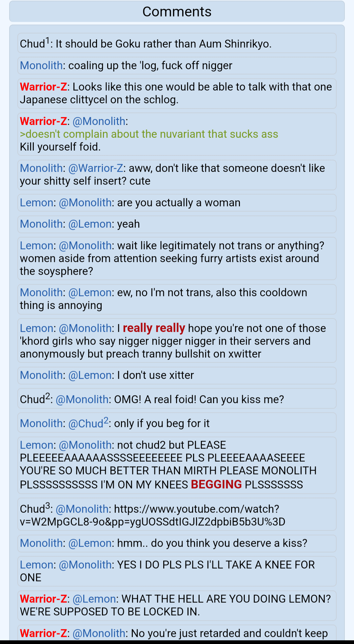The image size is (354, 644).
Task: Open Warrior-Z's name on the "Japanese clittycel" comment
Action: [x=43, y=87]
